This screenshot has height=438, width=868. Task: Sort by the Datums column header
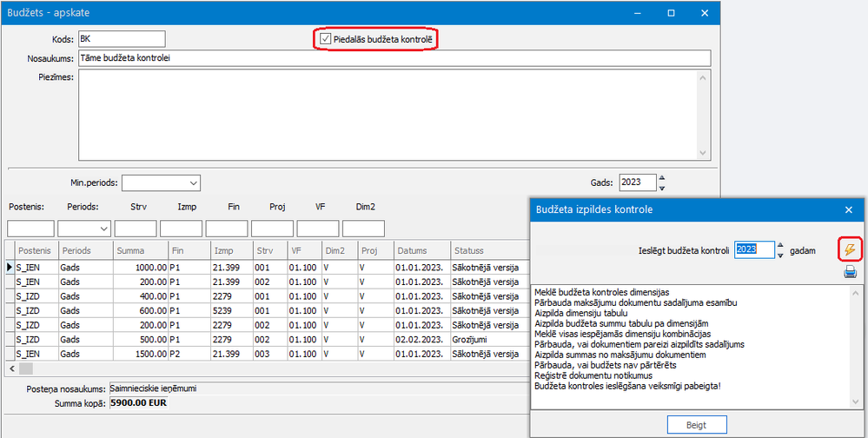point(421,250)
